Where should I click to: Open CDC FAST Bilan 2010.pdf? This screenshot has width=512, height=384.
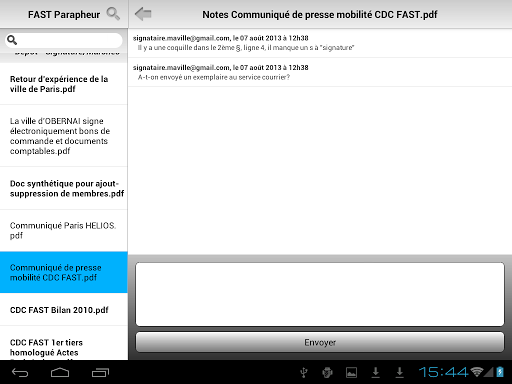pos(64,310)
